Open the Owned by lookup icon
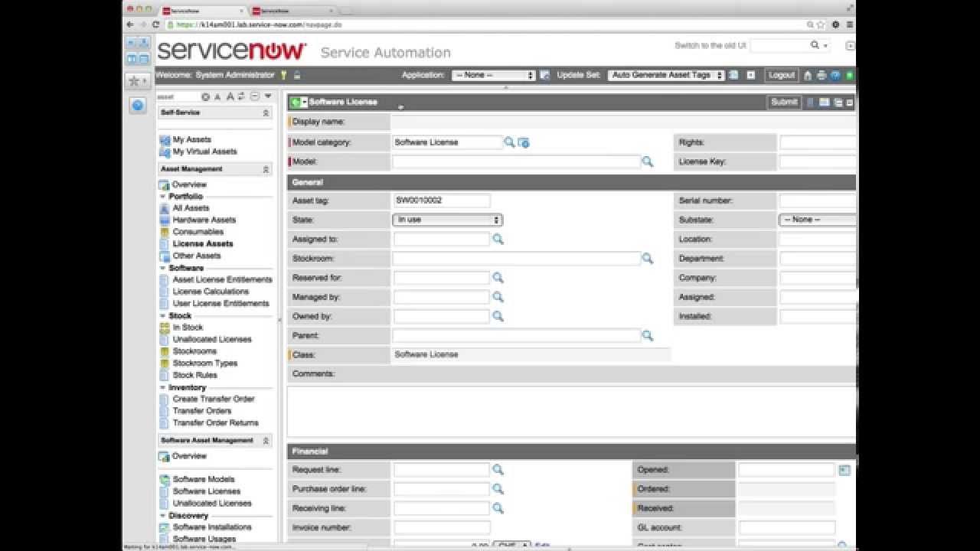Viewport: 980px width, 551px height. 498,316
